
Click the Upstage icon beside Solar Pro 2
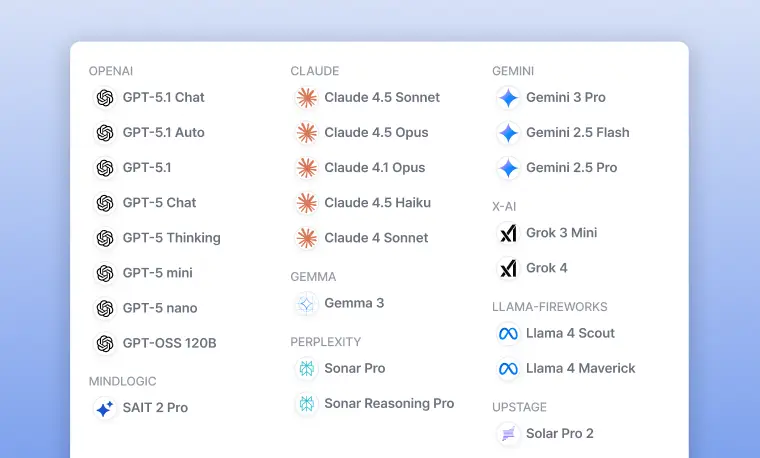[508, 434]
